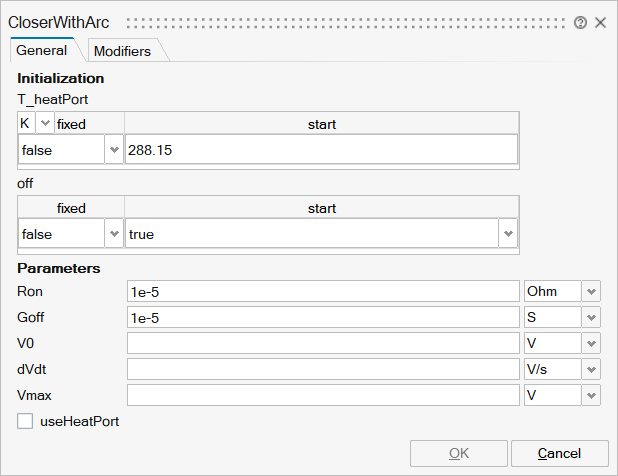
Task: Select the General tab
Action: coord(42,50)
